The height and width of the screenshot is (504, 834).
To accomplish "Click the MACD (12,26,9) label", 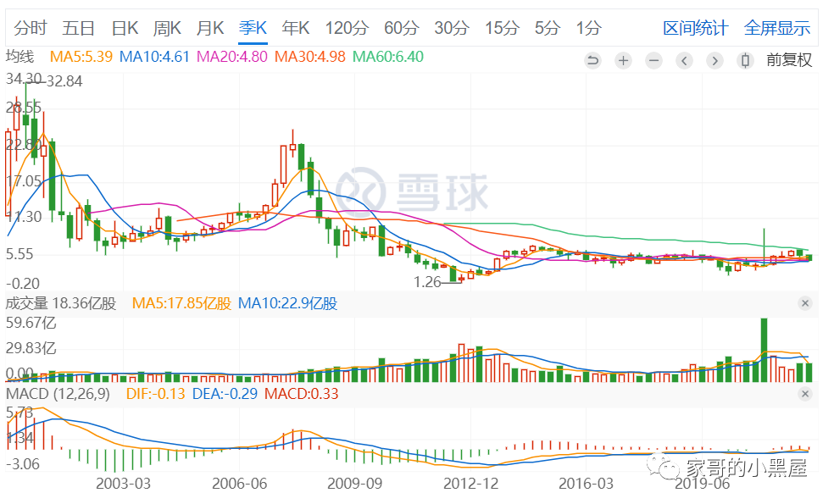I will tap(58, 394).
